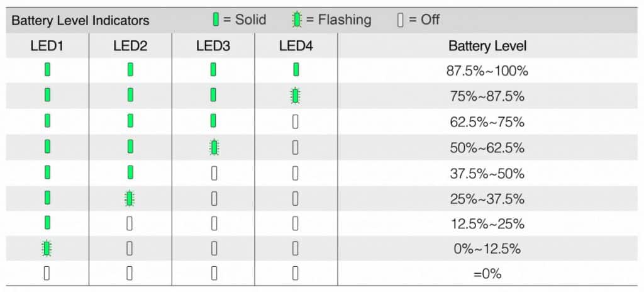Click the 50%~62.5% battery level text

[x=487, y=148]
